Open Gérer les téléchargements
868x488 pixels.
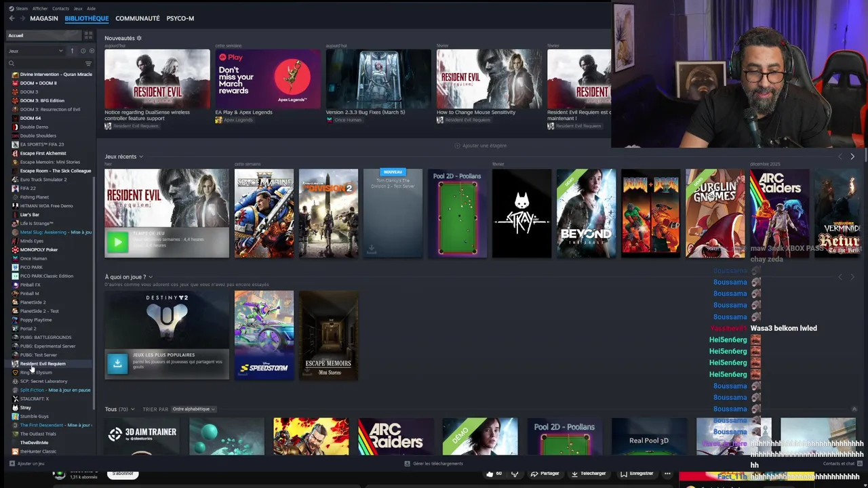[x=434, y=464]
